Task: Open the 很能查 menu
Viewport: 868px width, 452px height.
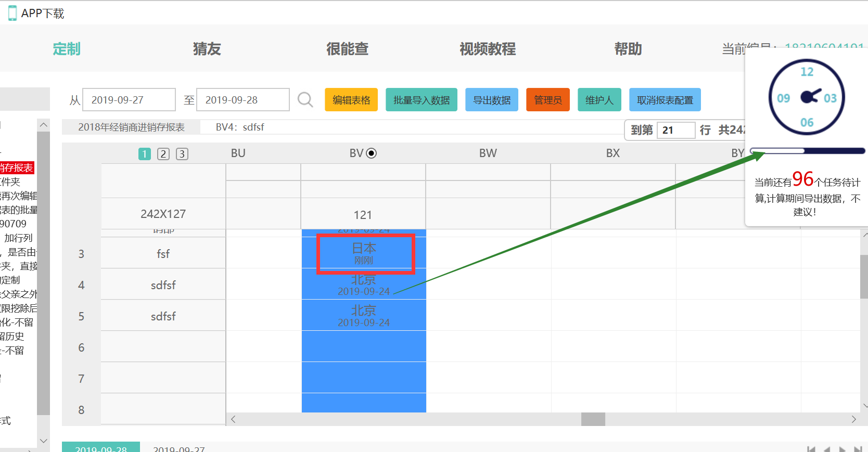Action: [x=348, y=49]
